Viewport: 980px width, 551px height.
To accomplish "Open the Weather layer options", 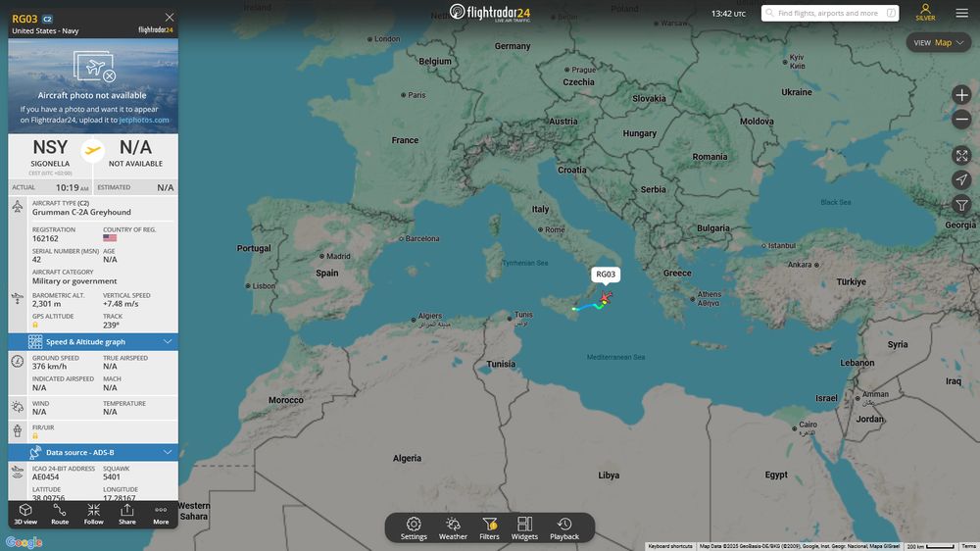I will coord(453,527).
